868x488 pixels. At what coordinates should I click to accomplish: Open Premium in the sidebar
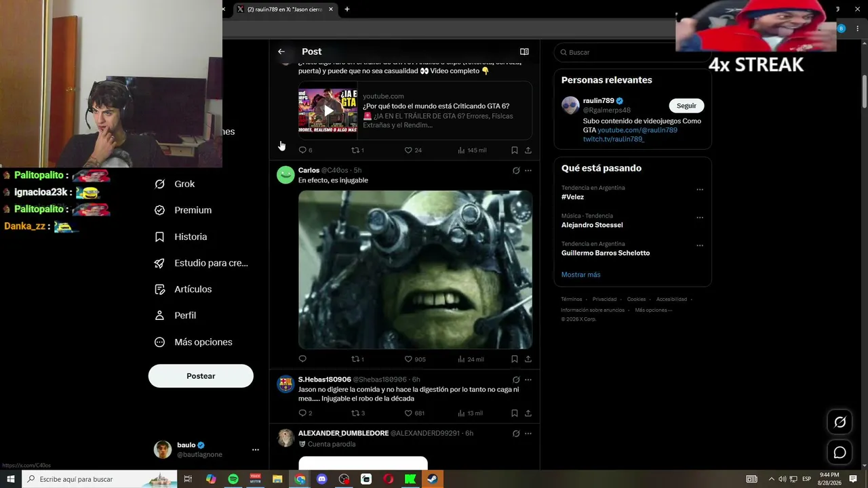point(184,210)
